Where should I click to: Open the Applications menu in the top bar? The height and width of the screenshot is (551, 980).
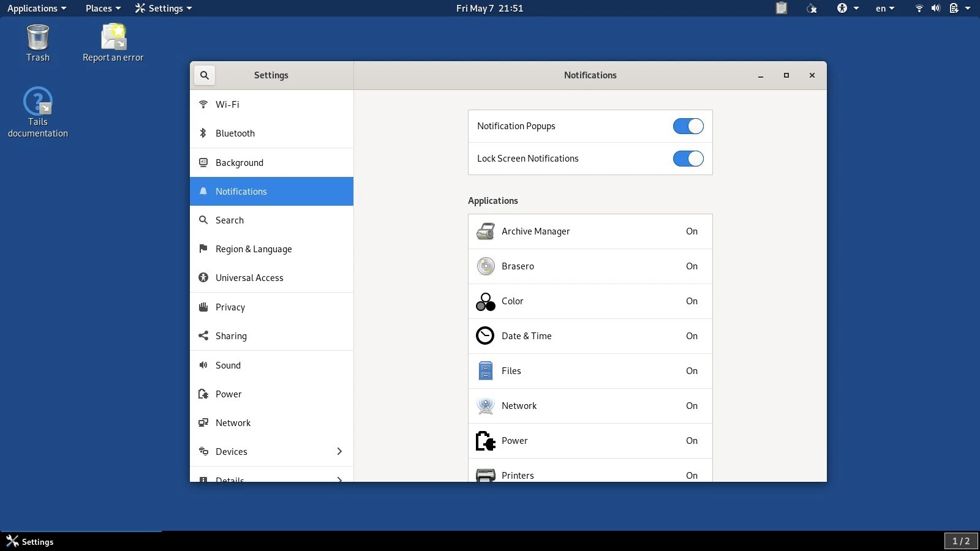point(37,8)
